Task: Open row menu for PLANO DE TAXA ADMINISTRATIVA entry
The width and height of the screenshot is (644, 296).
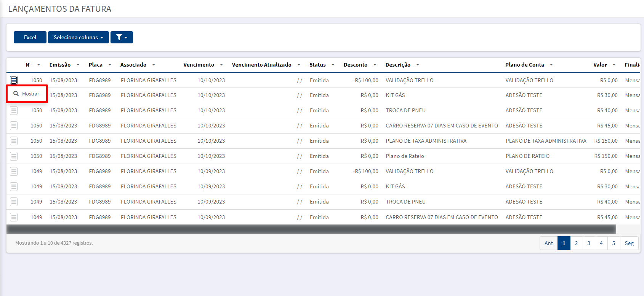Action: pyautogui.click(x=14, y=141)
